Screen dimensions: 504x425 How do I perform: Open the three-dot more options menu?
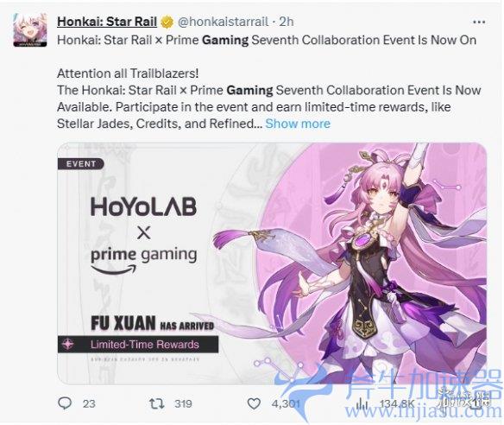pos(479,22)
